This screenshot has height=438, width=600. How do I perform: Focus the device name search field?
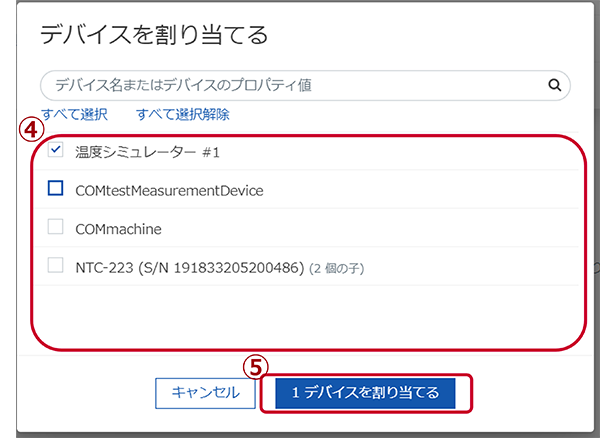305,85
